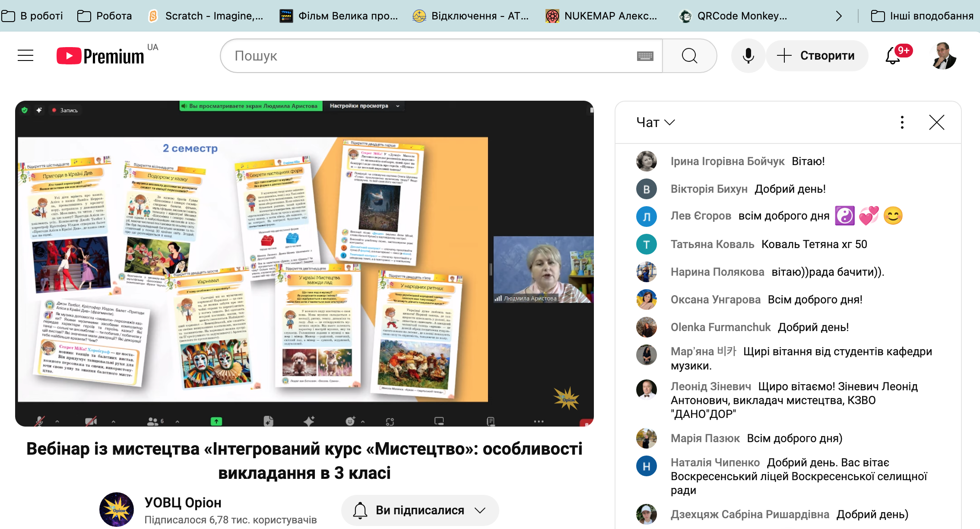980x529 pixels.
Task: Open Лев Єгоров's chat avatar
Action: (x=647, y=217)
